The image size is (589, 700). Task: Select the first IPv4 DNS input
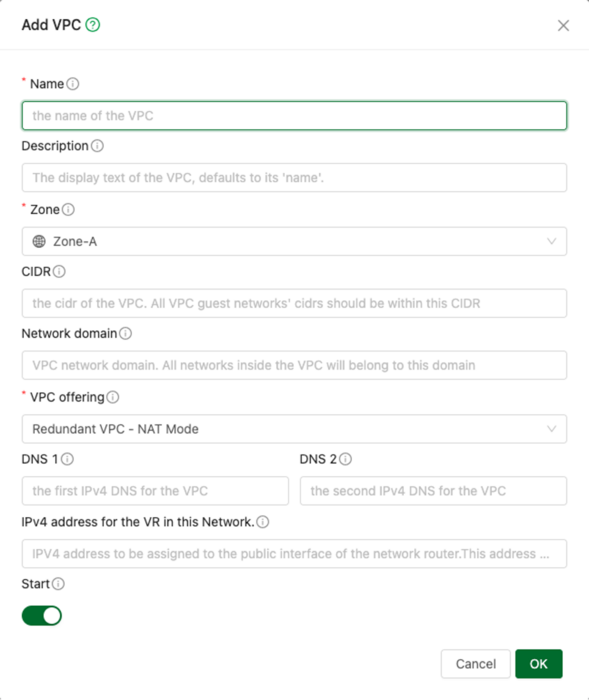pos(155,491)
